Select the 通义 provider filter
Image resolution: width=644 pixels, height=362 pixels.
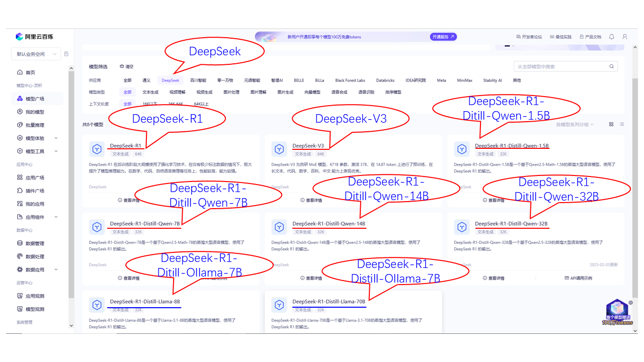[x=146, y=80]
